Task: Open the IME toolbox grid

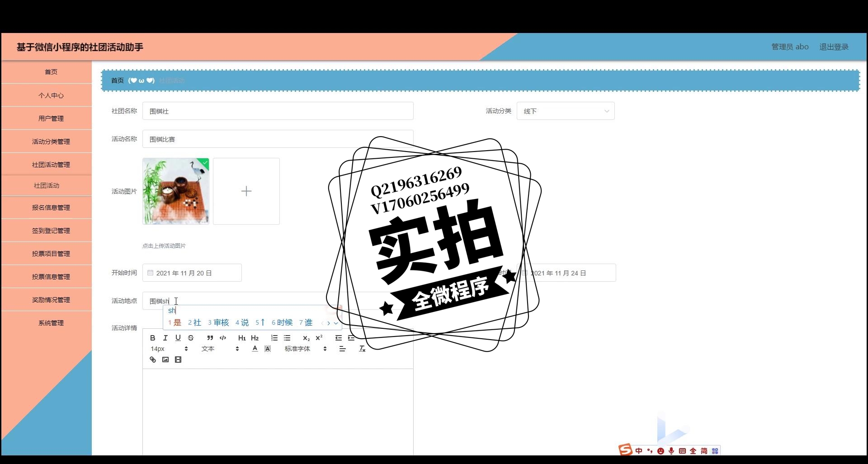Action: coord(715,451)
